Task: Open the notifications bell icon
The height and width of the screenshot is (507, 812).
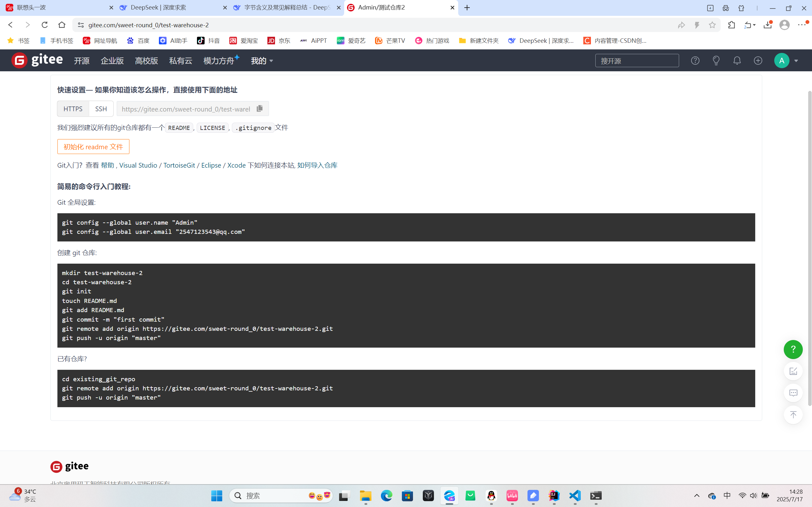Action: point(737,61)
